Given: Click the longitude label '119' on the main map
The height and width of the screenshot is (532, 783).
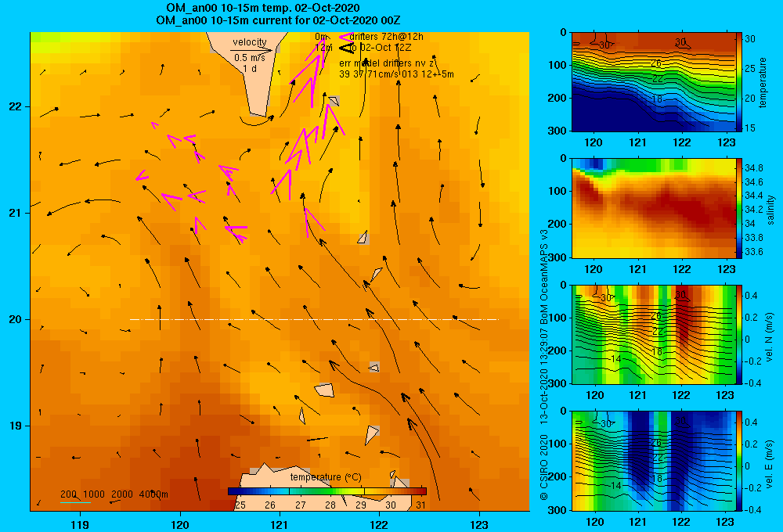Looking at the screenshot, I should [81, 524].
